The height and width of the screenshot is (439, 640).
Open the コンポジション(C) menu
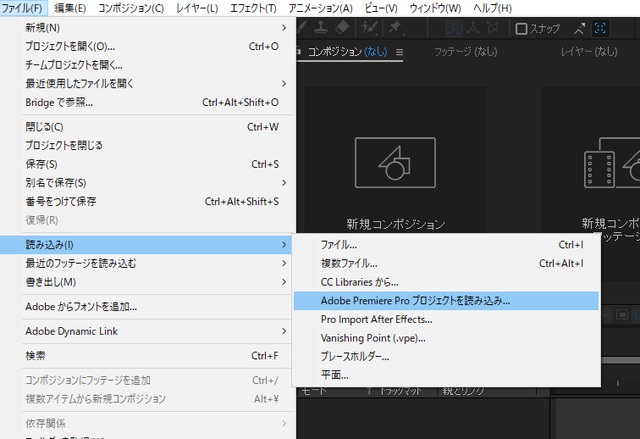pos(131,8)
